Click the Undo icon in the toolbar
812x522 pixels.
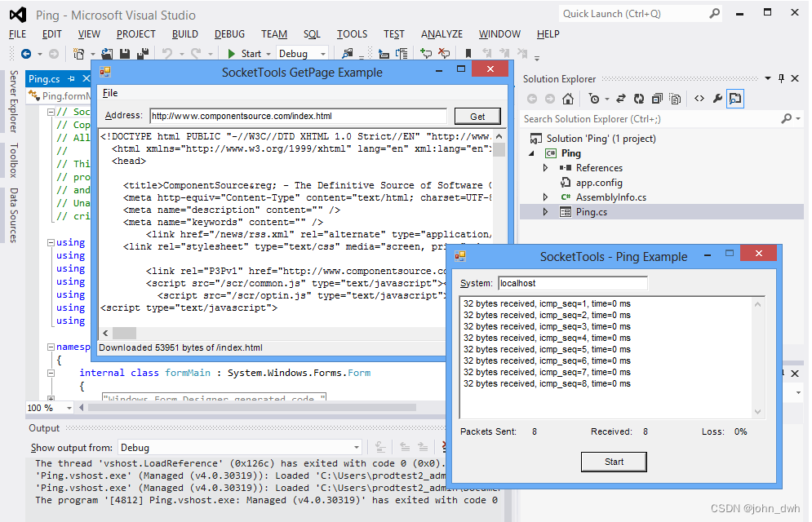point(166,54)
